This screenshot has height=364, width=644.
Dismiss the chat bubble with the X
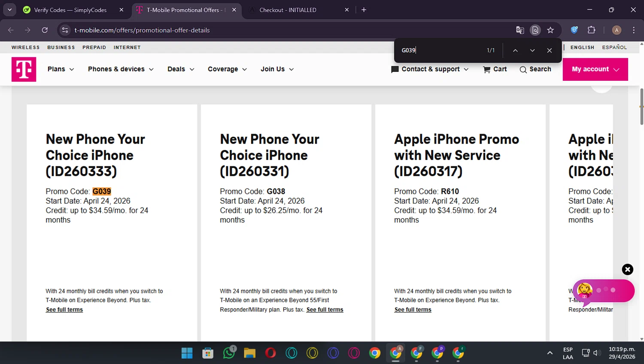[628, 269]
